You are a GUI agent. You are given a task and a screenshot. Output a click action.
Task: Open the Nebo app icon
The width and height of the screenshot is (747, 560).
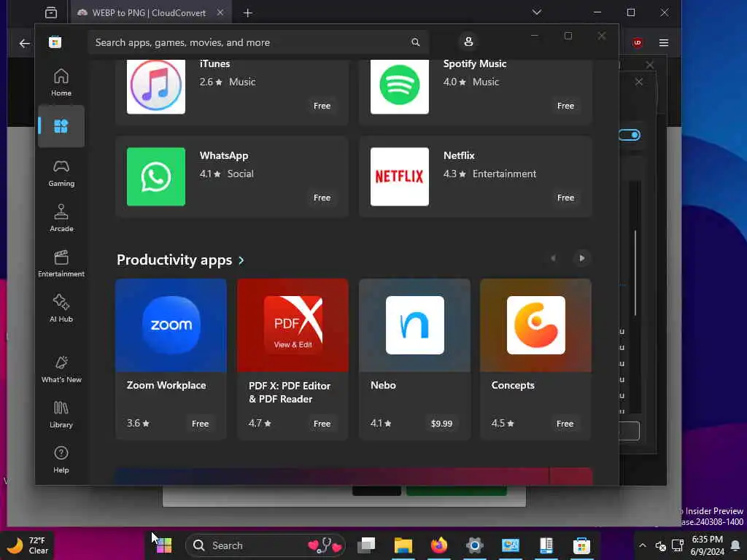414,325
